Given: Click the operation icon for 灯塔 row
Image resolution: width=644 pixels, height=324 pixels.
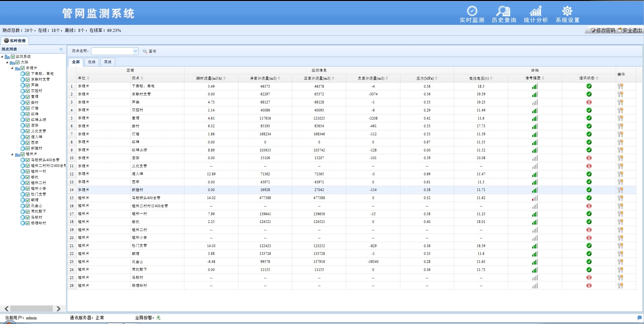Looking at the screenshot, I should coord(620,134).
